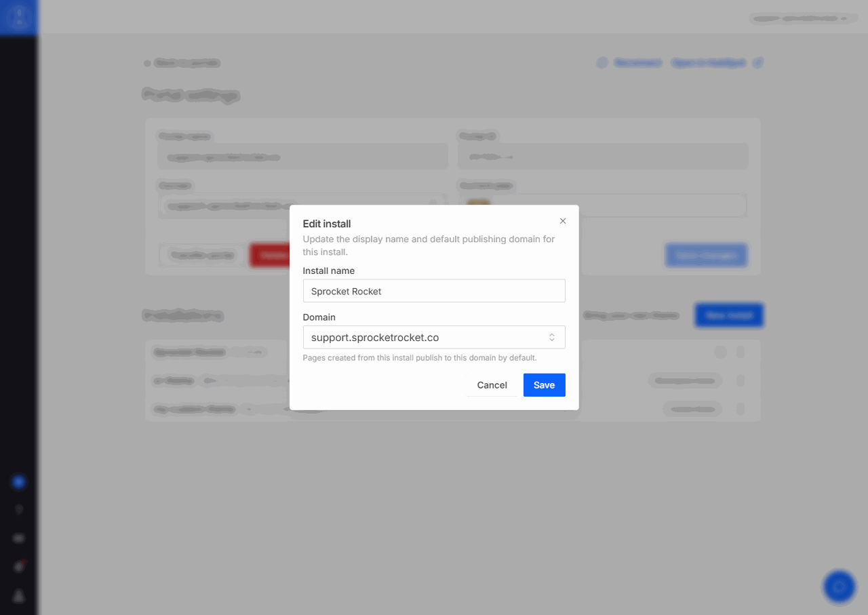Click the Cancel button
This screenshot has width=868, height=615.
[492, 385]
